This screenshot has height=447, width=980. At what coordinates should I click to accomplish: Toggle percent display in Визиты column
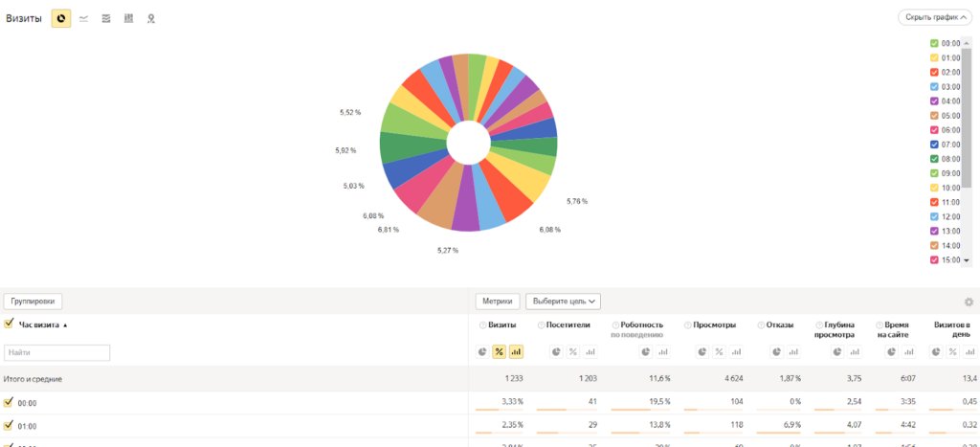[499, 352]
